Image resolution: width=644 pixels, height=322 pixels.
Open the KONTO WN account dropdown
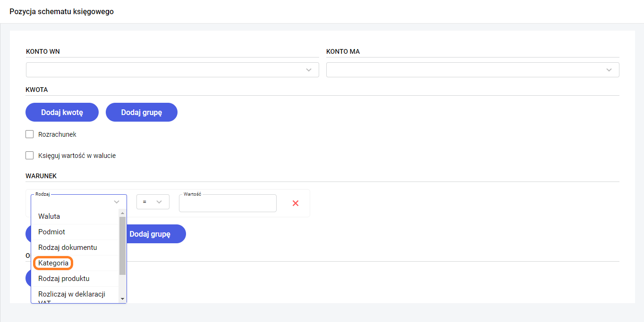[x=172, y=70]
